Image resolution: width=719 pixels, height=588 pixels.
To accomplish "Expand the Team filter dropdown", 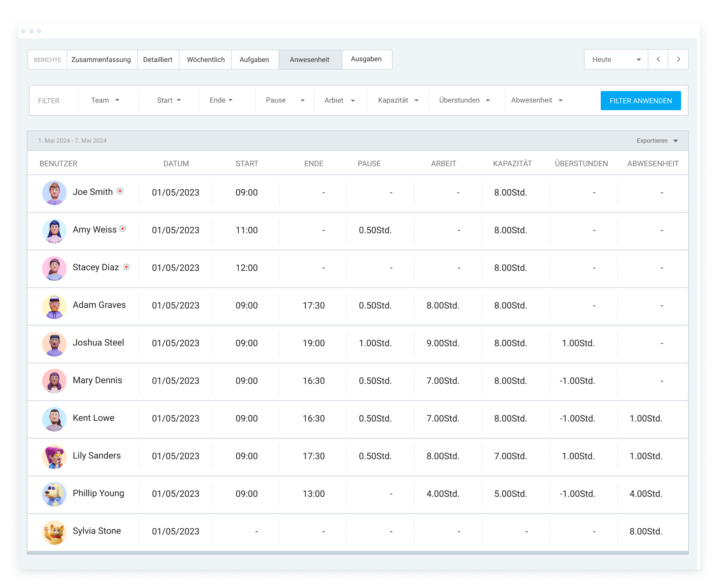I will pyautogui.click(x=105, y=100).
